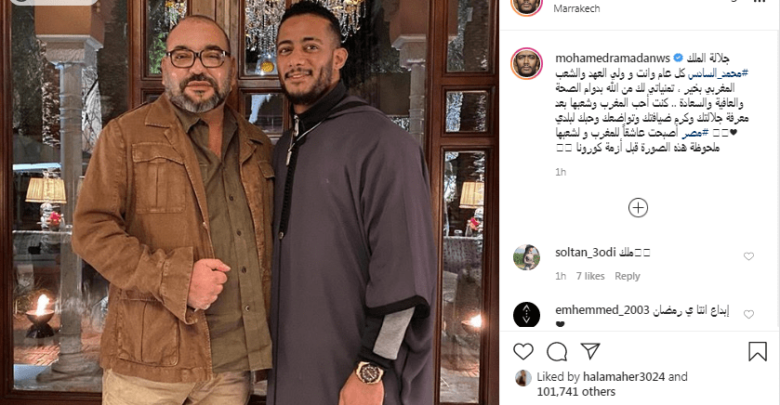Save post with bookmark icon
Screen dimensions: 780x405
point(757,352)
